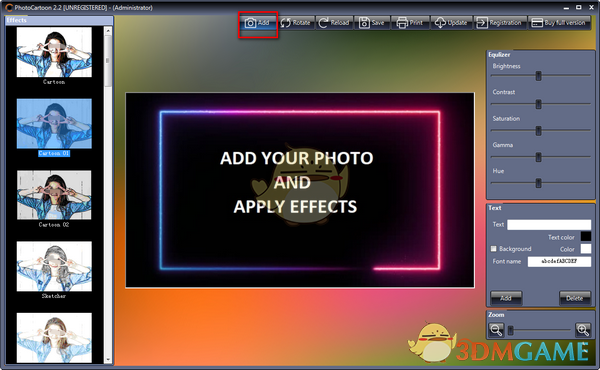Click the Brightness slider handle
This screenshot has height=370, width=600.
538,76
